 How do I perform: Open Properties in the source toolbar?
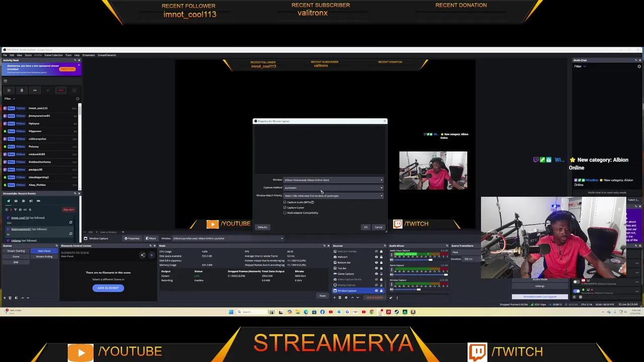point(132,238)
